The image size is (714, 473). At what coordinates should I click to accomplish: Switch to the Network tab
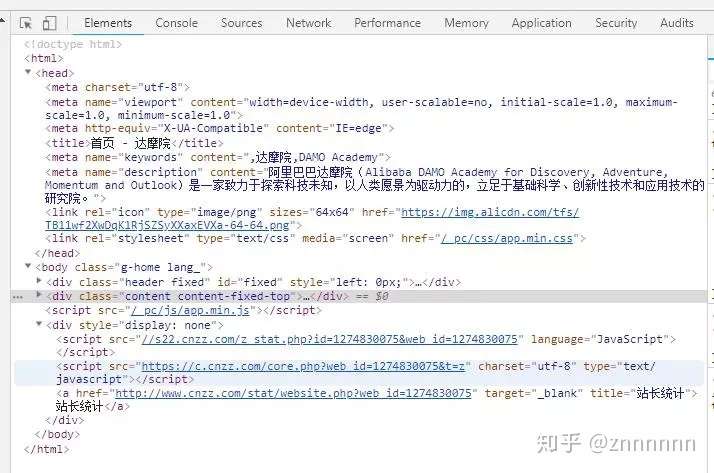pyautogui.click(x=309, y=23)
